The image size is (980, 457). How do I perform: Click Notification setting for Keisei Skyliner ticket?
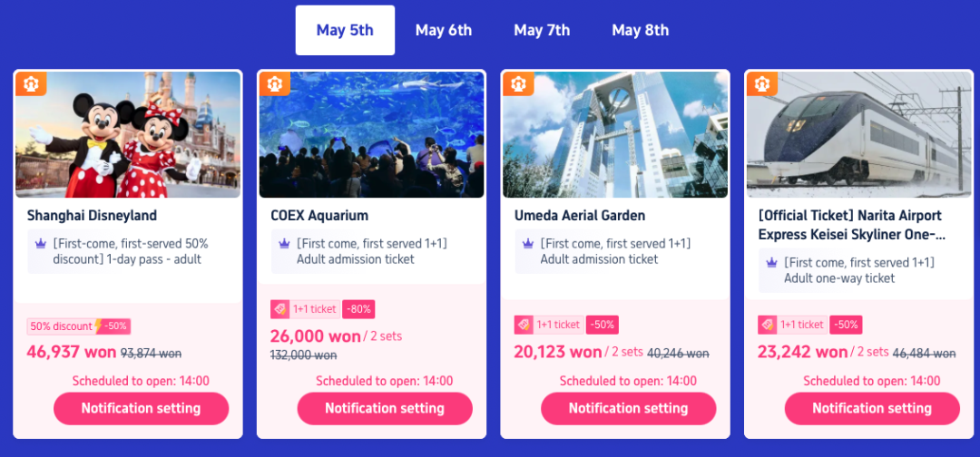point(873,408)
